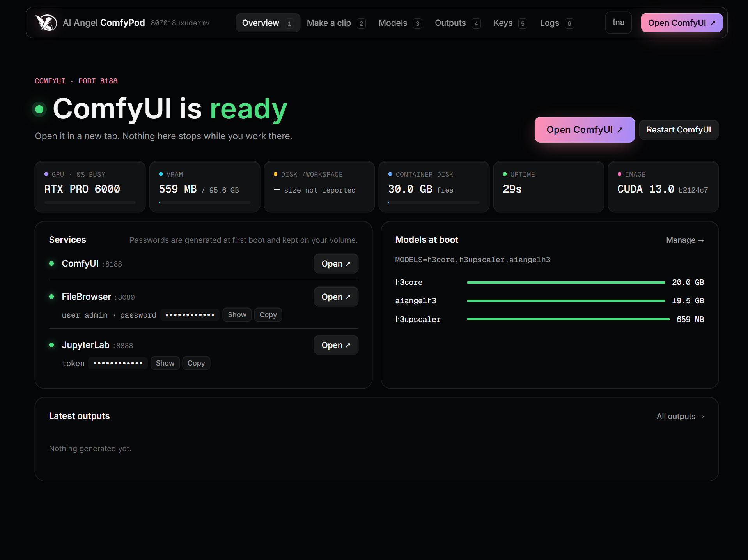Restart ComfyUI with the Restart button
Image resolution: width=748 pixels, height=560 pixels.
click(x=679, y=130)
